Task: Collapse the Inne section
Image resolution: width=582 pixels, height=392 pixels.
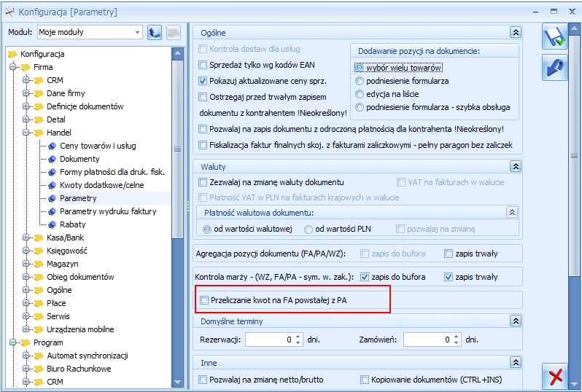Action: pos(516,362)
